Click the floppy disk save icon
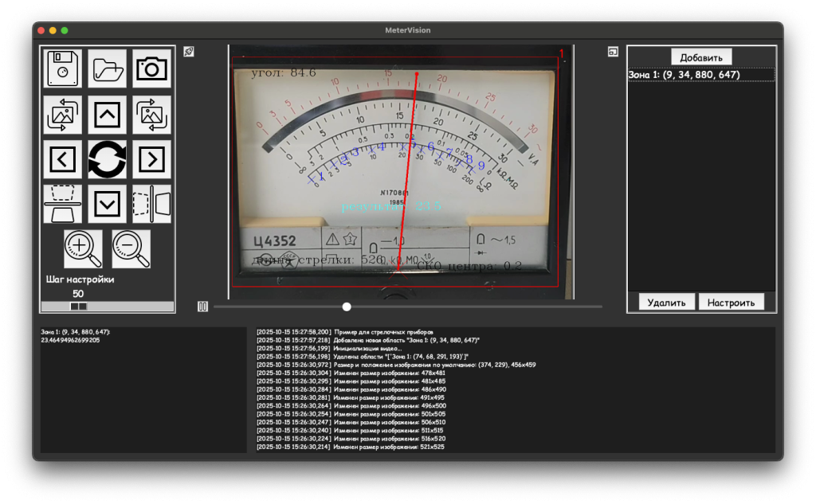Screen dimensions: 816x504 [x=62, y=69]
